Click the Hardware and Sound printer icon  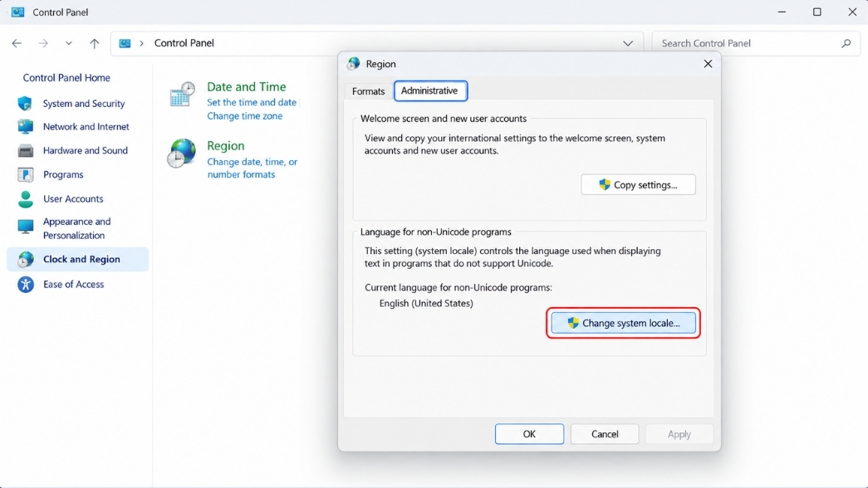click(x=25, y=150)
